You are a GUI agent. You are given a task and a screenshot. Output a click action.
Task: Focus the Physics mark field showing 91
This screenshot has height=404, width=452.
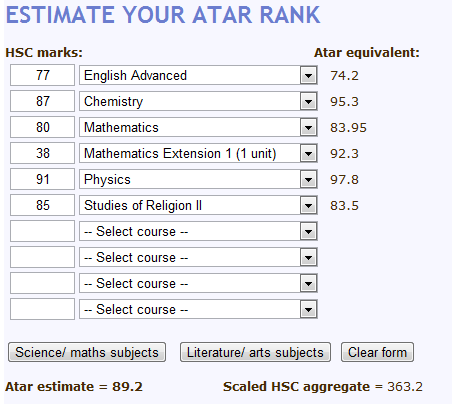[x=42, y=179]
